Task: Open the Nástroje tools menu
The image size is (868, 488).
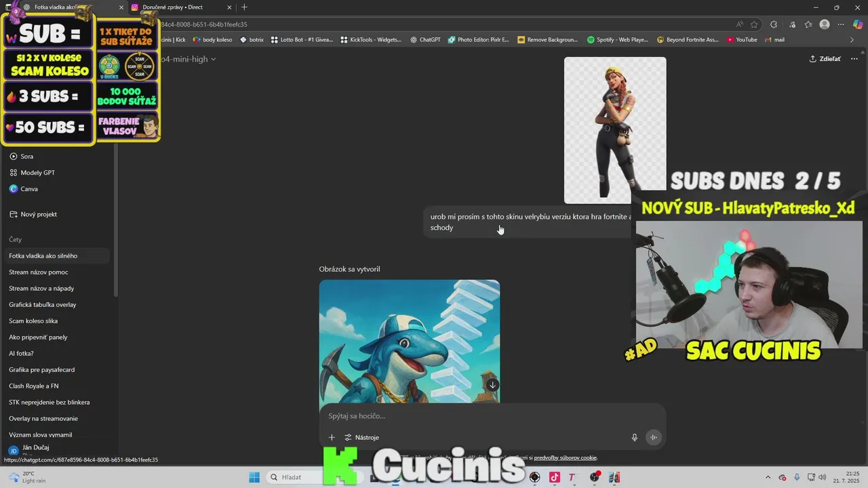Action: click(x=361, y=437)
